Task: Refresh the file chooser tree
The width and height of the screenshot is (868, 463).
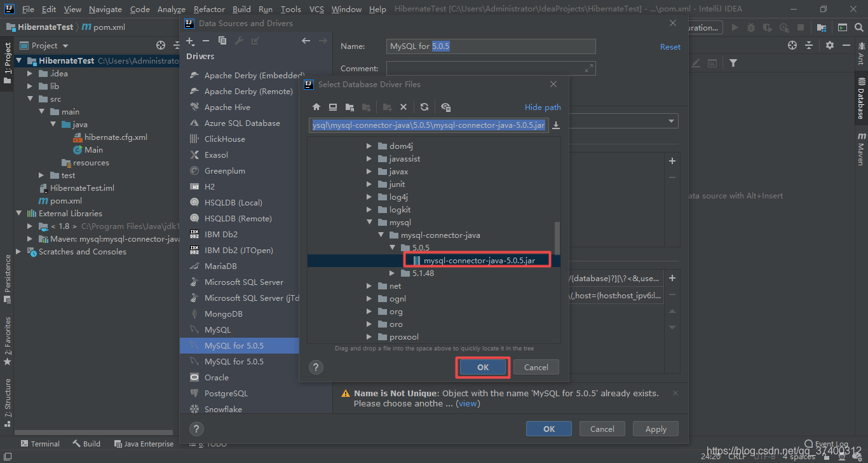Action: coord(424,107)
